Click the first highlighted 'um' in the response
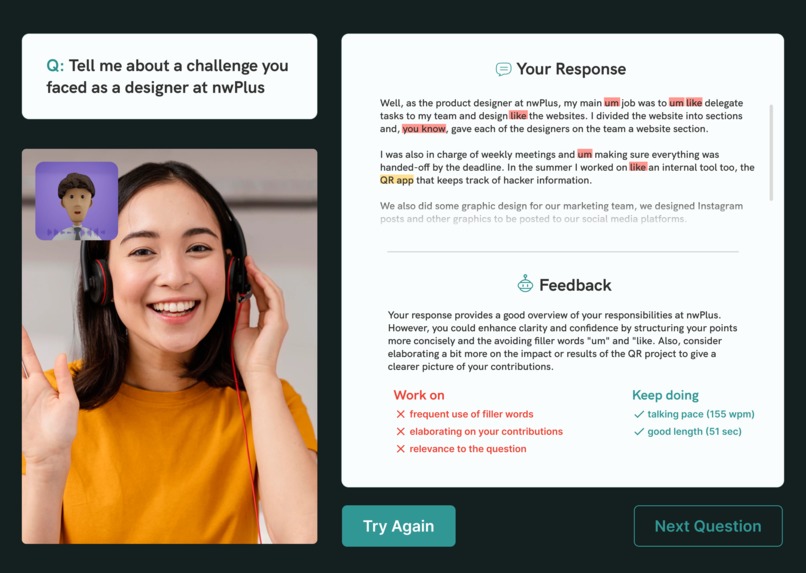Screen dimensions: 806x573 pos(612,103)
